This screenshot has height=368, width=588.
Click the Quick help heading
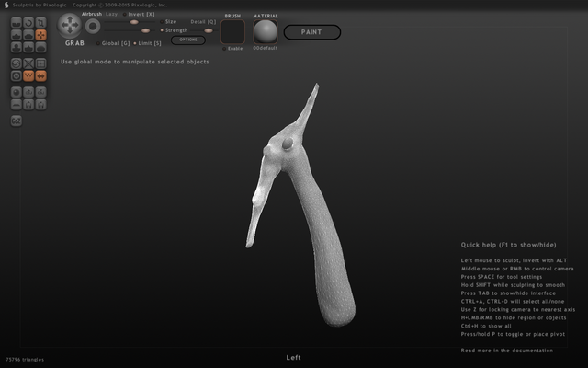tap(508, 245)
